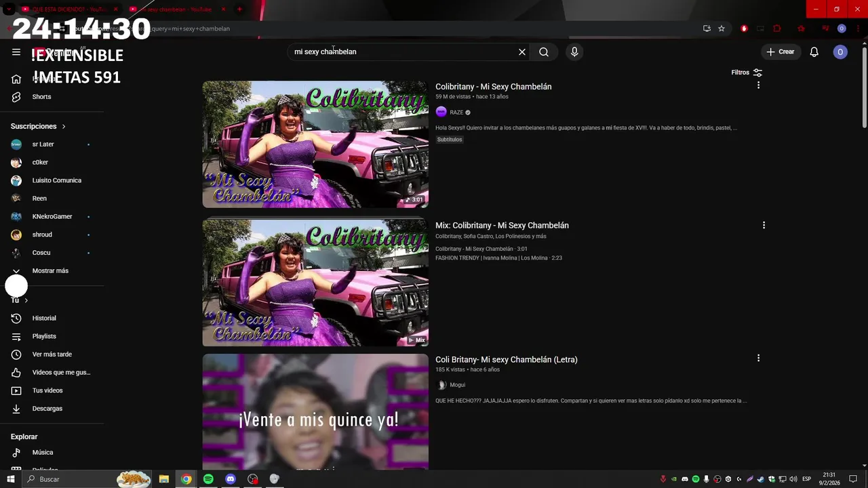868x488 pixels.
Task: Open the Crear button menu
Action: pos(780,52)
